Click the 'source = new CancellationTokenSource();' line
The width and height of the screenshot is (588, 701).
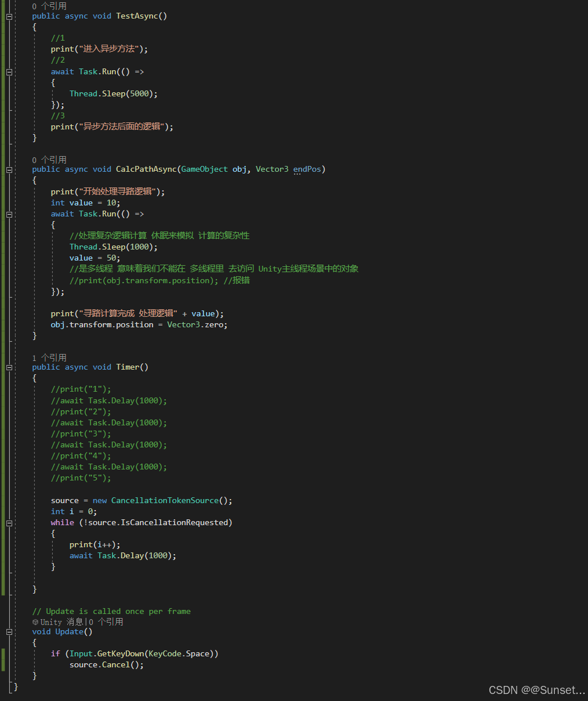click(141, 501)
